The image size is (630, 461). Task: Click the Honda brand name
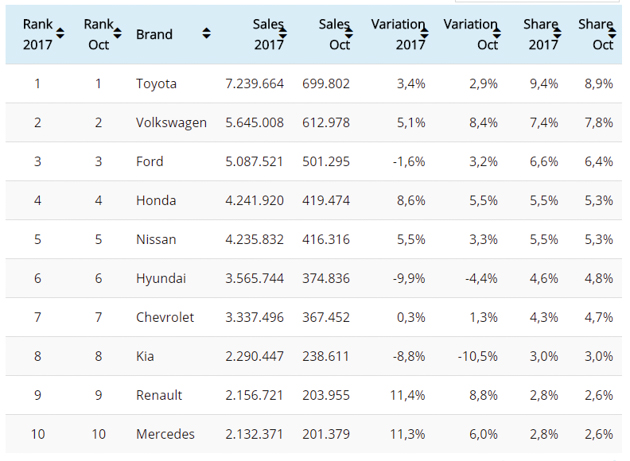click(155, 200)
